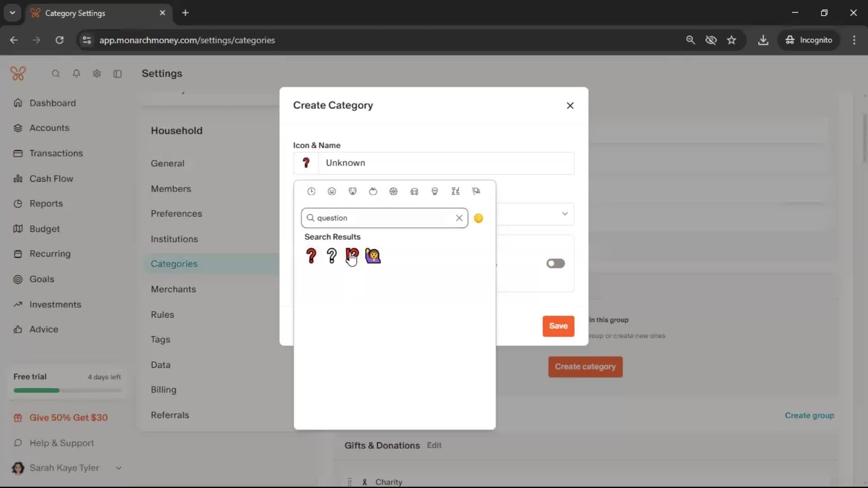Open the Merchants settings section

pos(173,289)
